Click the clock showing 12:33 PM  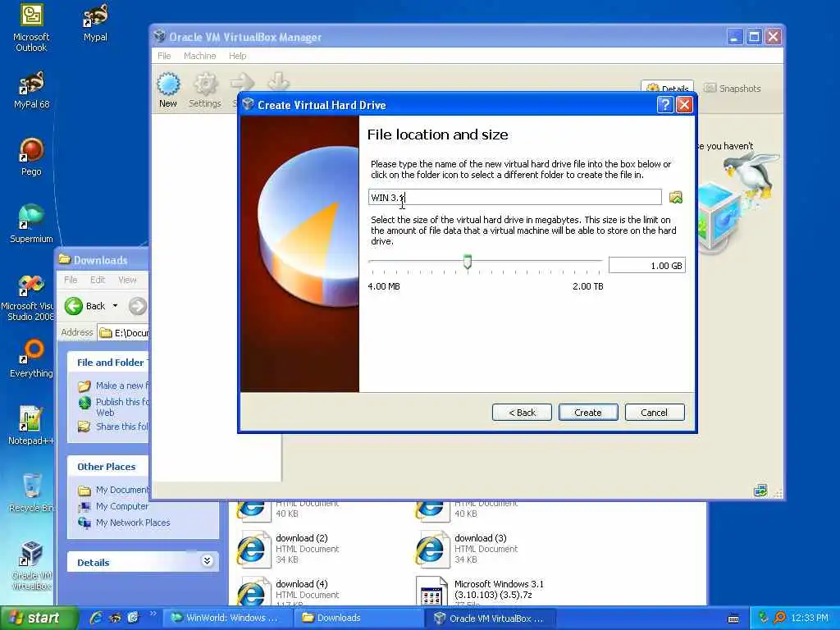tap(810, 618)
